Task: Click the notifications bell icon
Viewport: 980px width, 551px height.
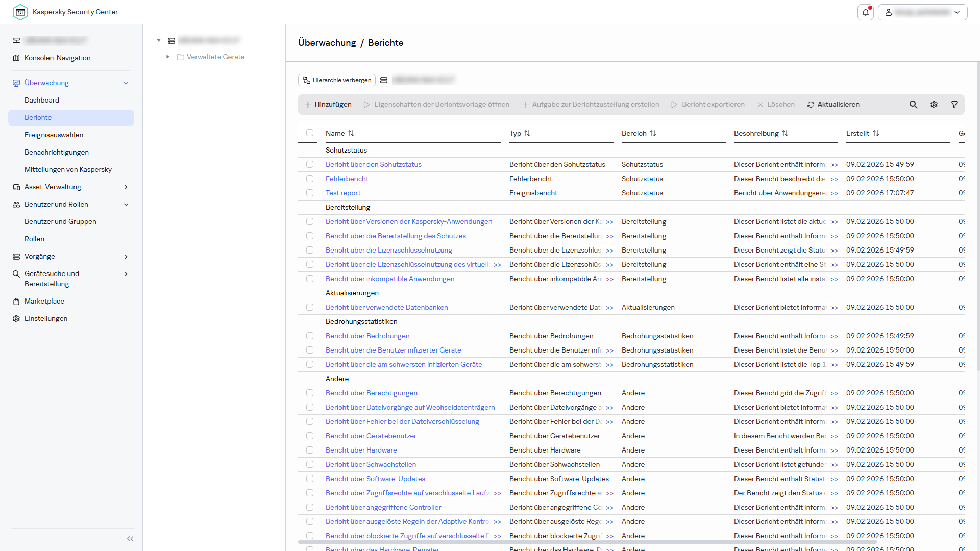Action: pyautogui.click(x=866, y=12)
